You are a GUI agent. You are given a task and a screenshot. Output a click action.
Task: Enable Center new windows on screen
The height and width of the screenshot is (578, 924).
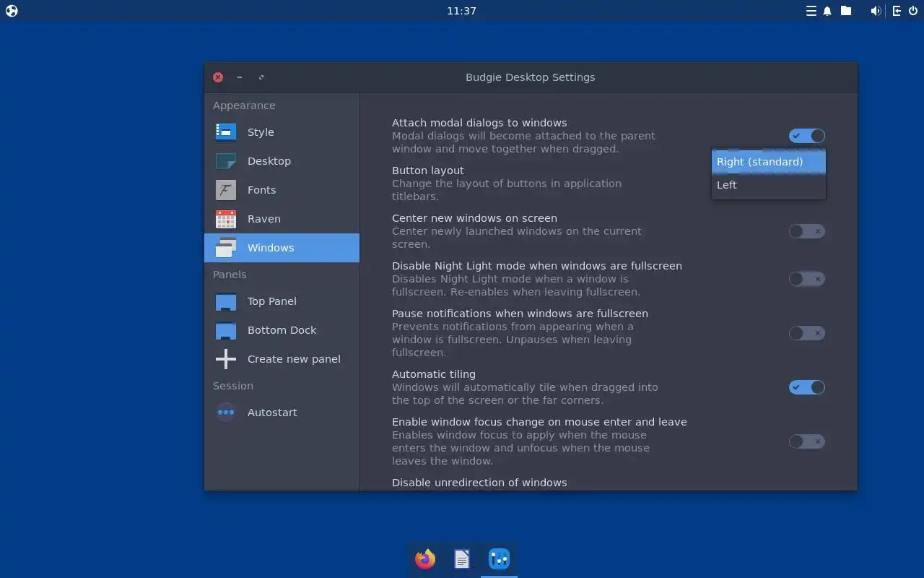coord(807,231)
